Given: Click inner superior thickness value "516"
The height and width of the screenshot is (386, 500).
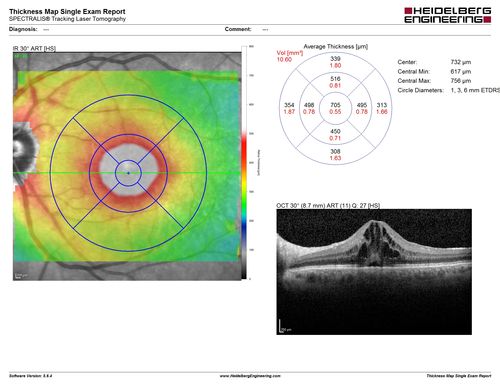Looking at the screenshot, I should point(335,79).
